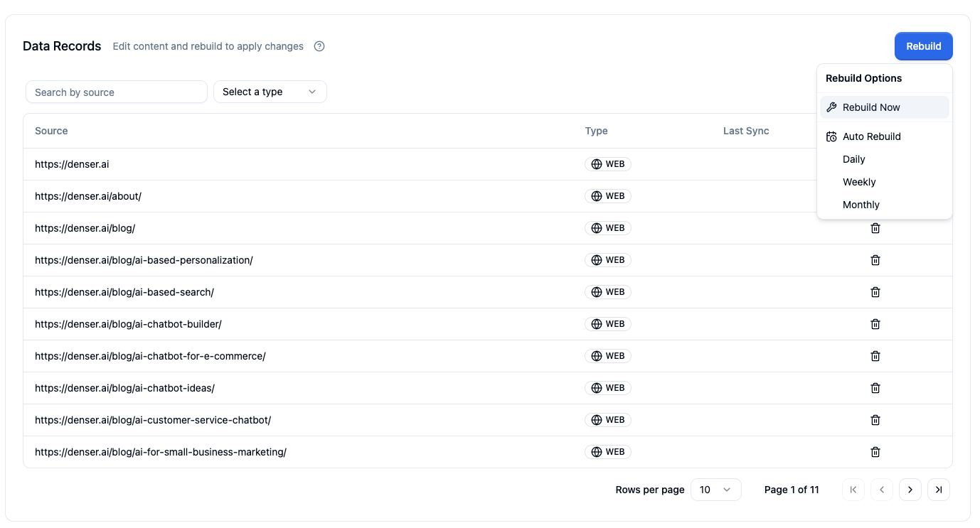This screenshot has height=528, width=980.
Task: Delete the ai-based-search record
Action: tap(875, 292)
